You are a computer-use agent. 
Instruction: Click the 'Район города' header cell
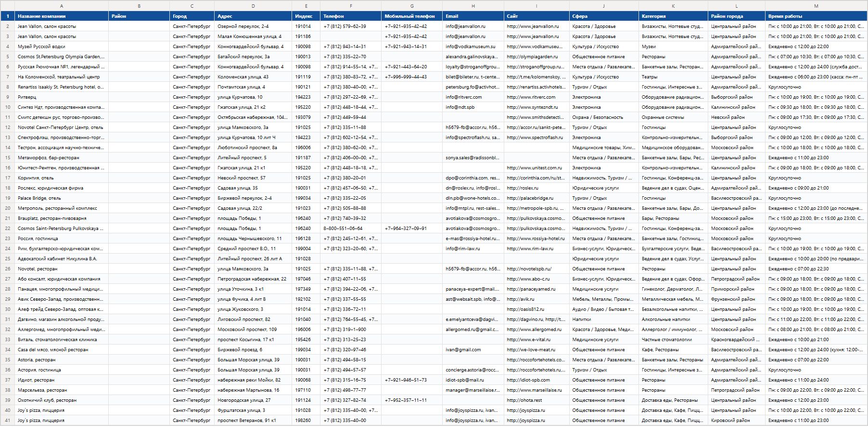point(737,16)
